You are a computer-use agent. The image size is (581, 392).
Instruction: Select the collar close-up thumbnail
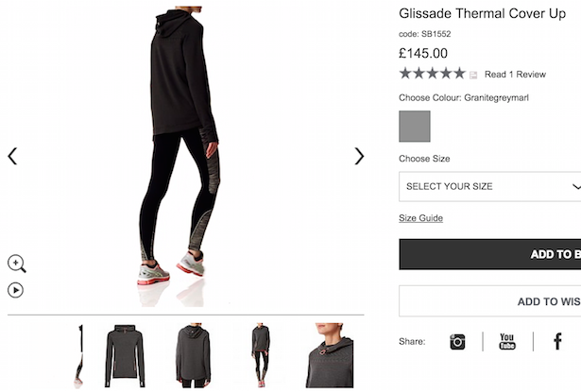tap(330, 355)
